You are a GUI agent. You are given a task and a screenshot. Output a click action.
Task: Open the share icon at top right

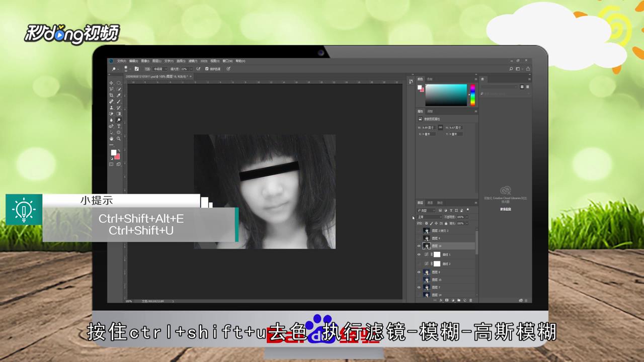528,69
